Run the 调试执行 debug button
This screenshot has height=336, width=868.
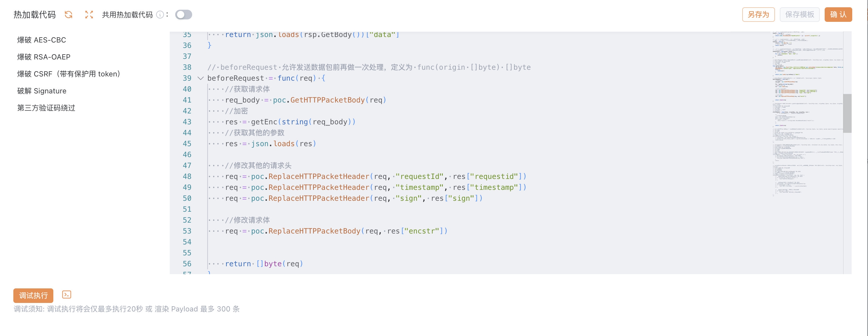tap(33, 296)
